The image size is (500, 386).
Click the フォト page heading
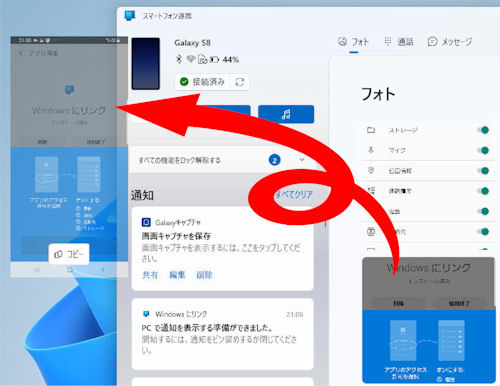click(378, 94)
